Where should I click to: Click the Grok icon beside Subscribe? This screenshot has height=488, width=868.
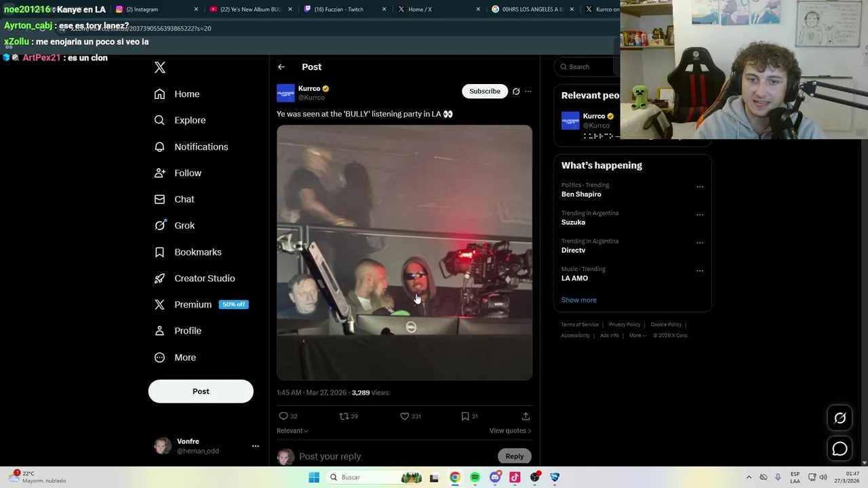[x=516, y=91]
